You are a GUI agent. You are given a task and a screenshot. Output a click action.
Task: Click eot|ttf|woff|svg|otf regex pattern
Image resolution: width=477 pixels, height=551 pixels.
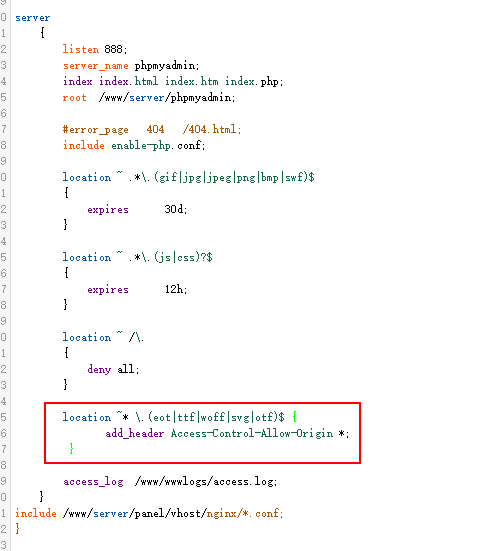click(216, 417)
